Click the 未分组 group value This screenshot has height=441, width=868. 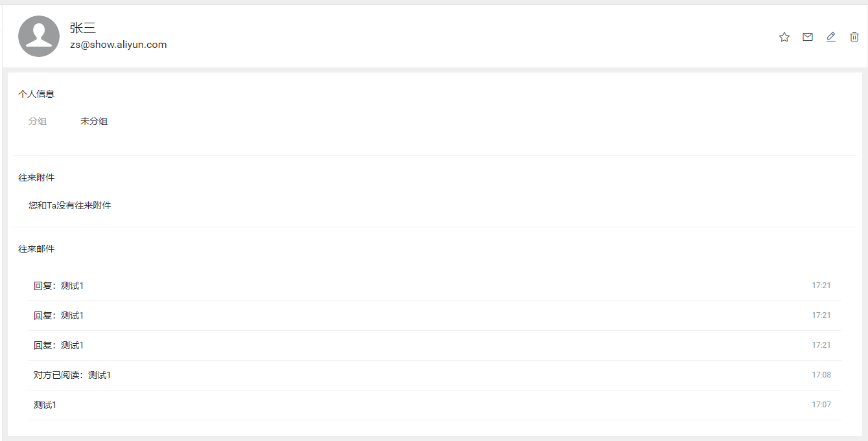click(94, 121)
